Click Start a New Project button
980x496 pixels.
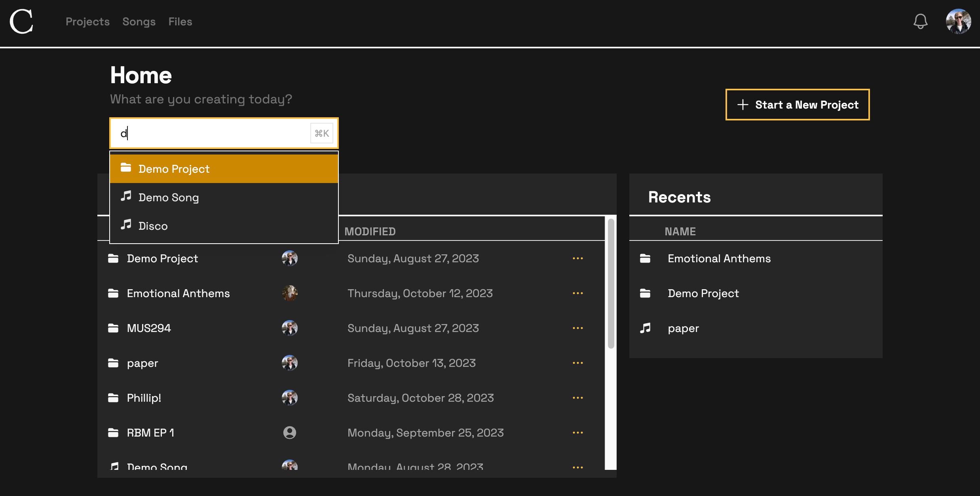[x=798, y=105]
